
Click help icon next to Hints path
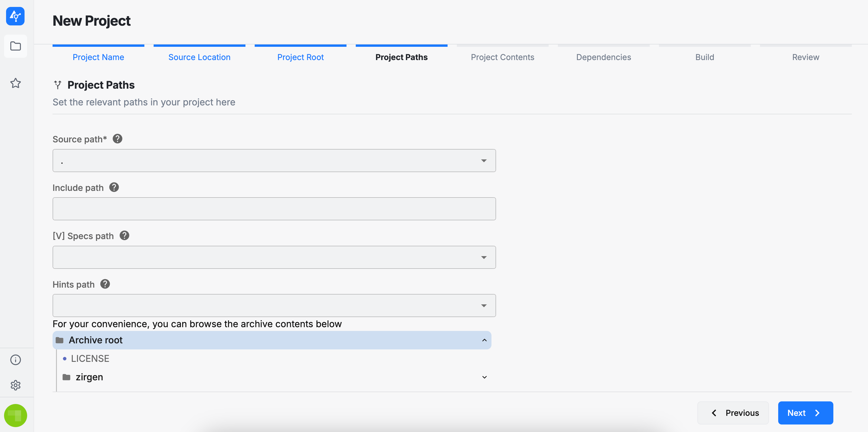click(105, 284)
